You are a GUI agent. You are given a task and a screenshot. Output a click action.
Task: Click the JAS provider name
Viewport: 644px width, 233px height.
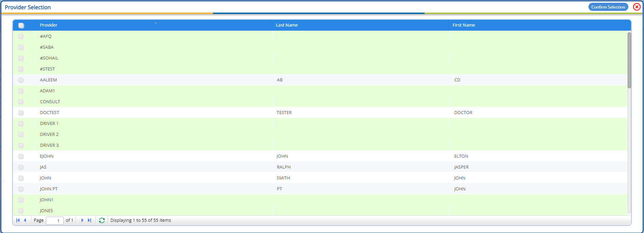43,167
